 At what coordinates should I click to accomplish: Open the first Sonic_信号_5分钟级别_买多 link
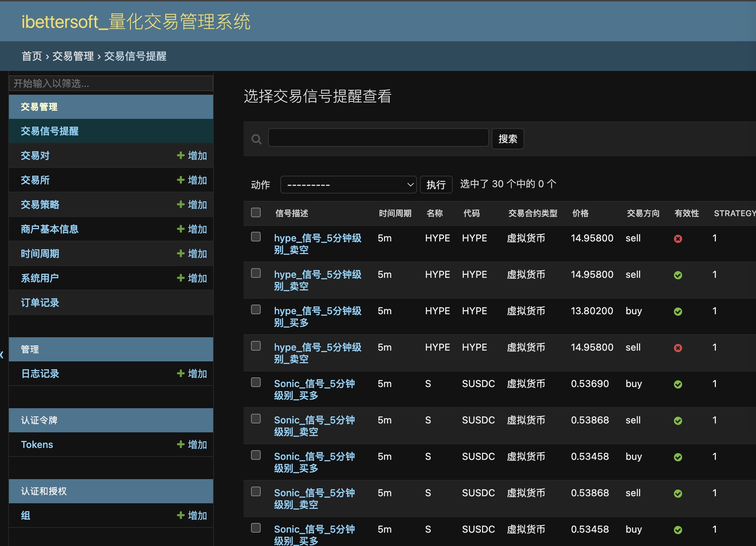(x=315, y=389)
